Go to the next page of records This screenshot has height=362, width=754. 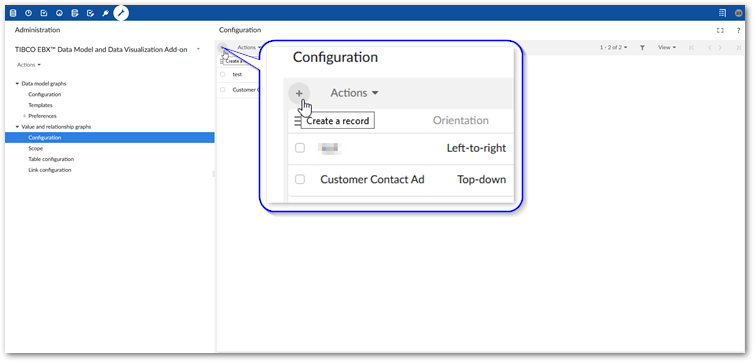(x=720, y=48)
